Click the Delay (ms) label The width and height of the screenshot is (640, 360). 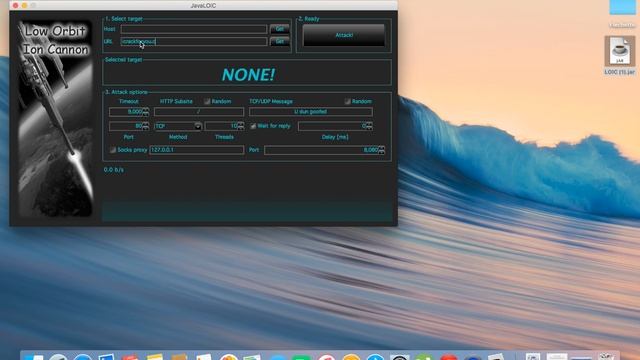335,137
